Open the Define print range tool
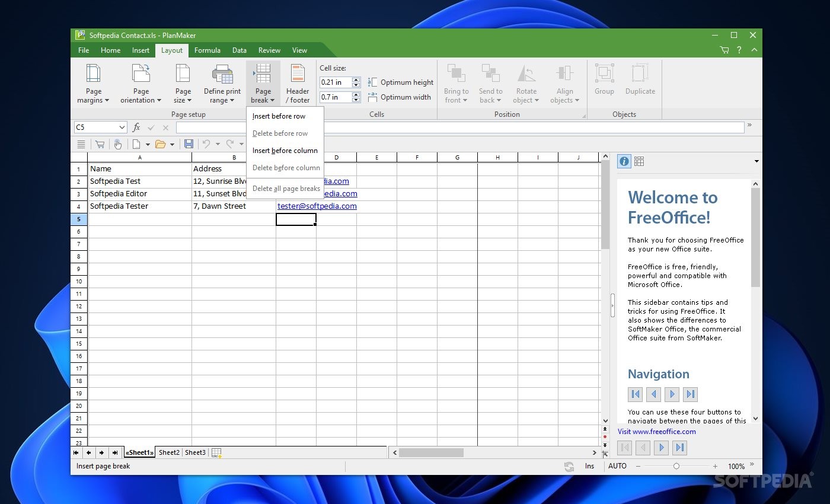 tap(222, 84)
